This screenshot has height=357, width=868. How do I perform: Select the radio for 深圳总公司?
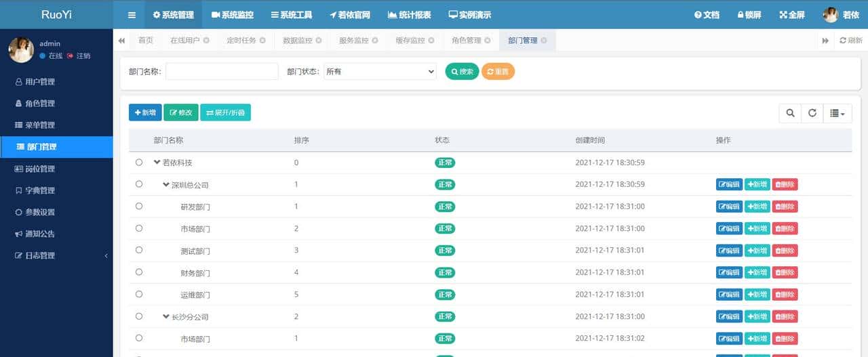coord(139,184)
